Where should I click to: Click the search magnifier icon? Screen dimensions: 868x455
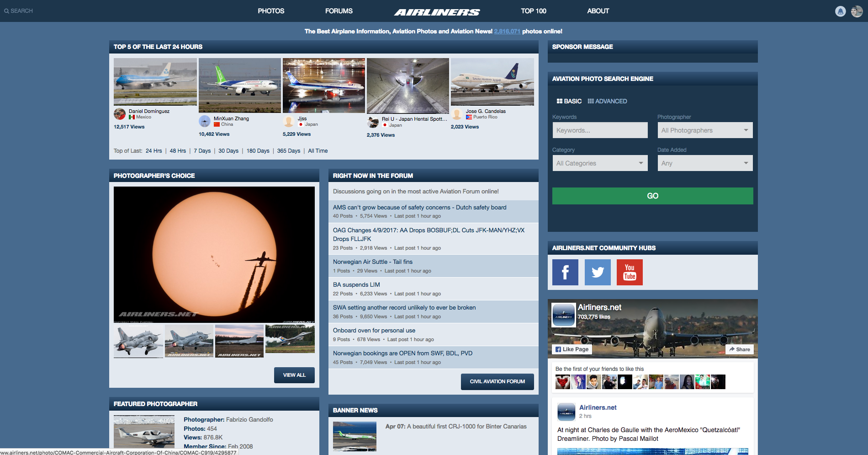(6, 11)
